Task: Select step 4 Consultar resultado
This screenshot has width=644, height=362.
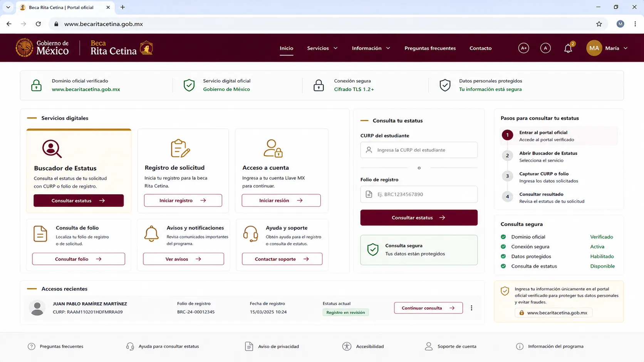Action: [559, 197]
